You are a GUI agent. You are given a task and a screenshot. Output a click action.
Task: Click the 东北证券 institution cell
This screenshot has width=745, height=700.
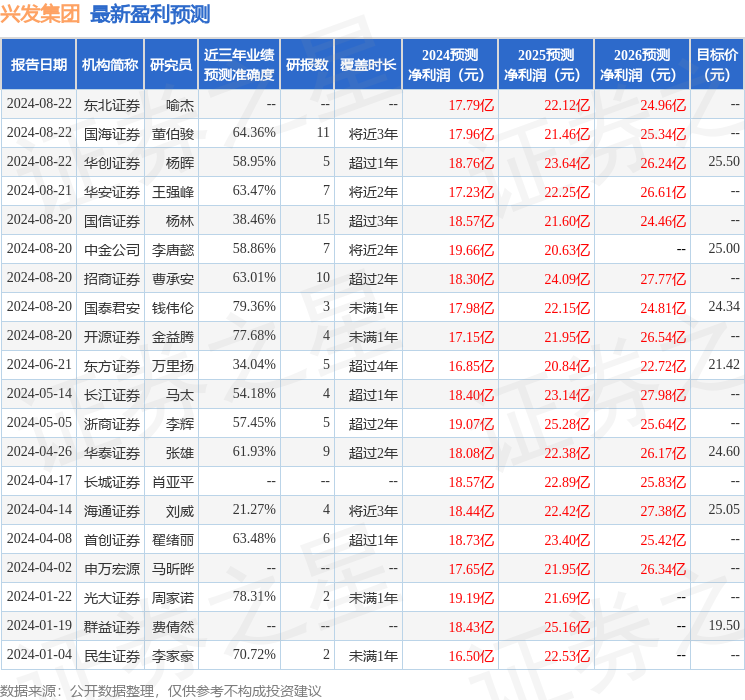point(112,105)
